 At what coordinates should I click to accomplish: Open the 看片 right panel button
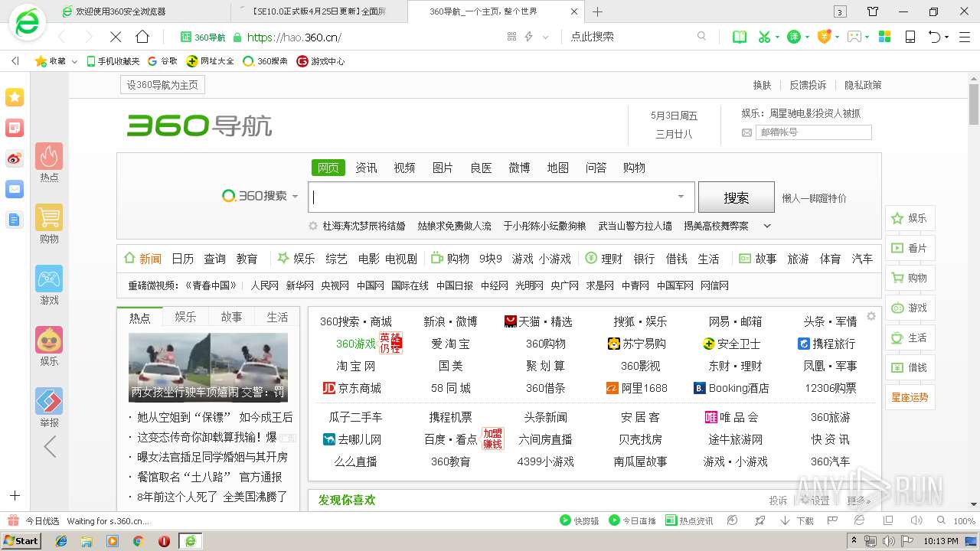[910, 248]
